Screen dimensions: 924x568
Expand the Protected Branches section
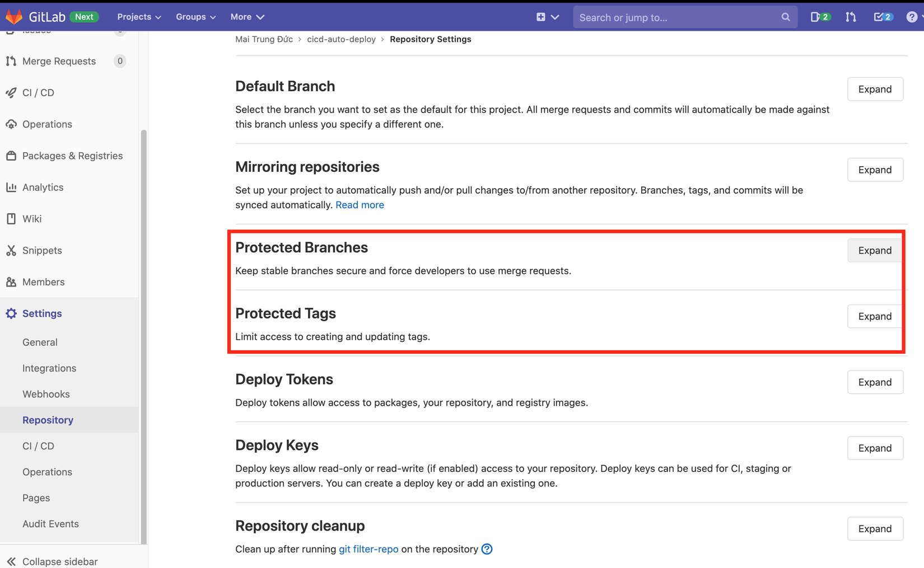(x=875, y=250)
